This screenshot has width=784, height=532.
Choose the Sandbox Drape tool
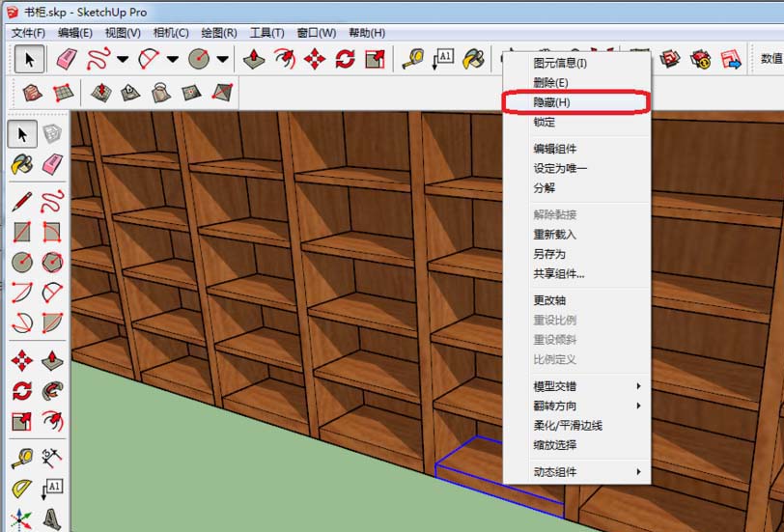[x=161, y=93]
